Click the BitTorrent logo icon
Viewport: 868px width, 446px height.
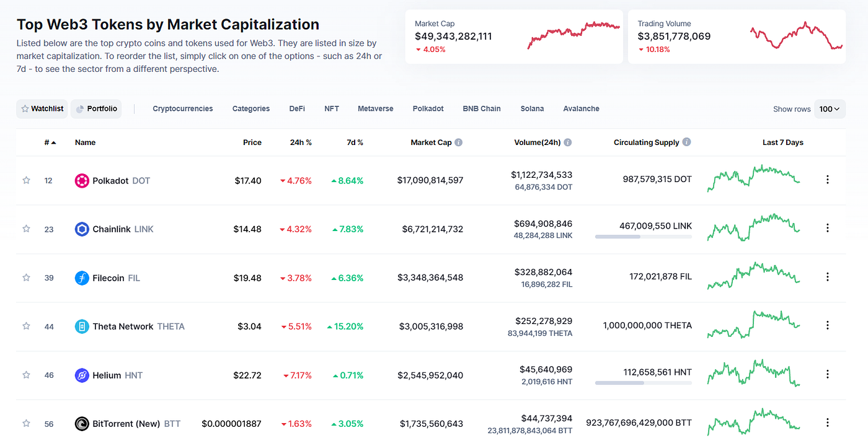82,424
